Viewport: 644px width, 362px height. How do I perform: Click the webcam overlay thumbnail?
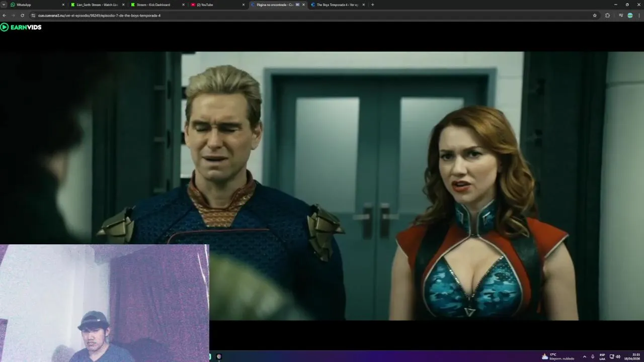pos(104,303)
